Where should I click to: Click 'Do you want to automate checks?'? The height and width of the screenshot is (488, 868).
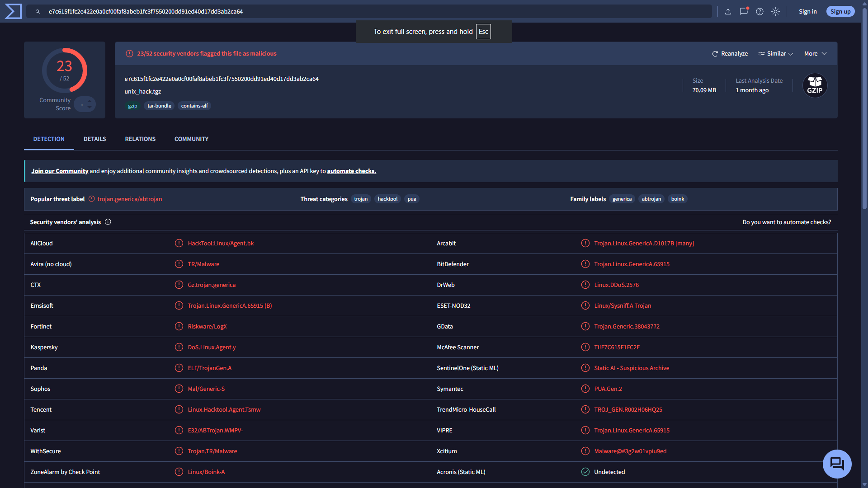point(787,222)
